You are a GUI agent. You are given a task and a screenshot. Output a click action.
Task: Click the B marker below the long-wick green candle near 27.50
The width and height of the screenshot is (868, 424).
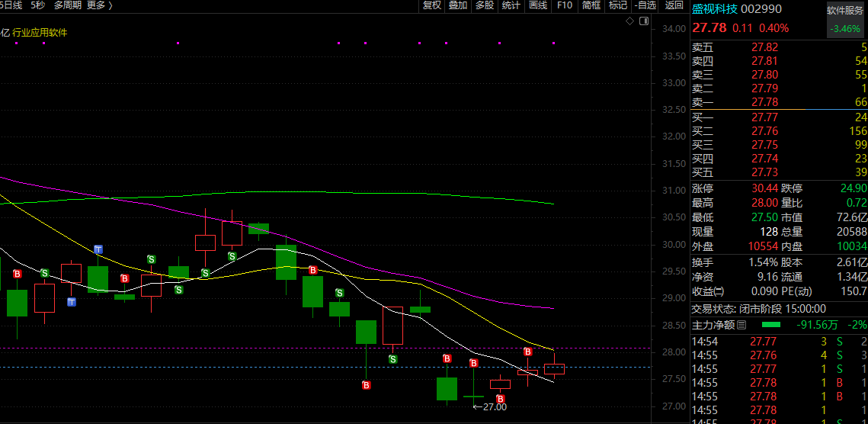click(365, 384)
